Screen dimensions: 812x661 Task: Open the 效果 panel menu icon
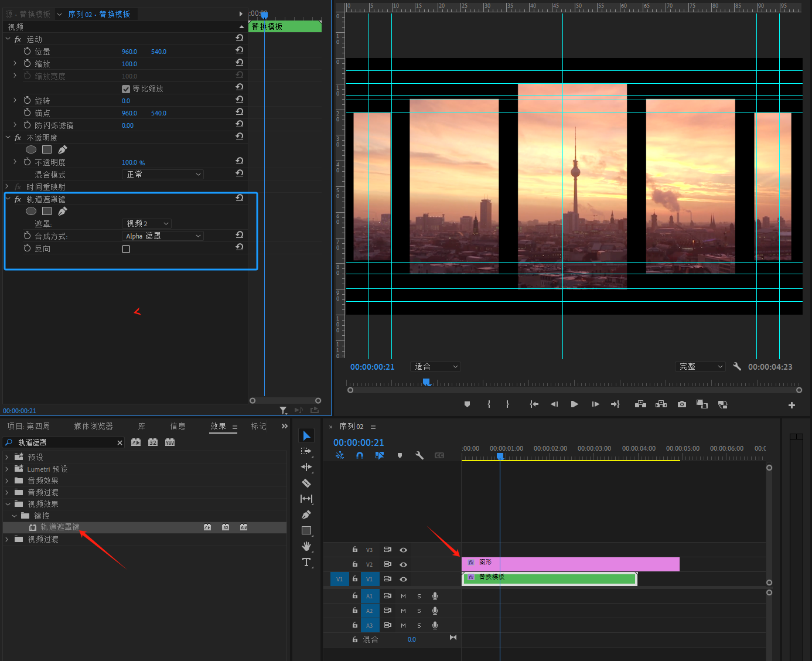click(235, 427)
